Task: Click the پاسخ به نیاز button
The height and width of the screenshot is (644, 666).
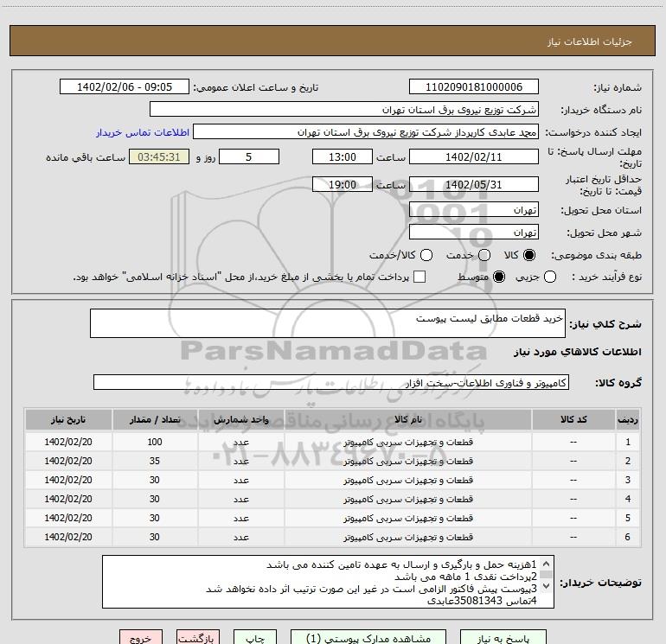Action: click(503, 638)
